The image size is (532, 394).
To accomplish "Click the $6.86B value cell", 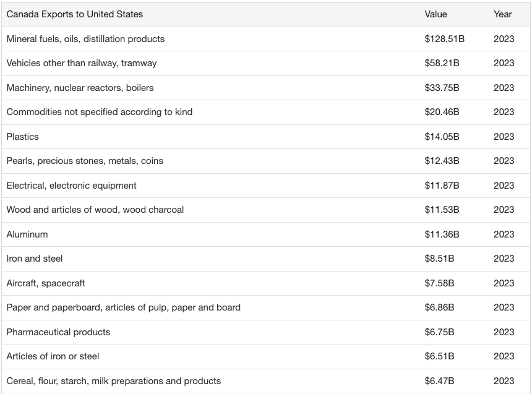I will click(439, 307).
